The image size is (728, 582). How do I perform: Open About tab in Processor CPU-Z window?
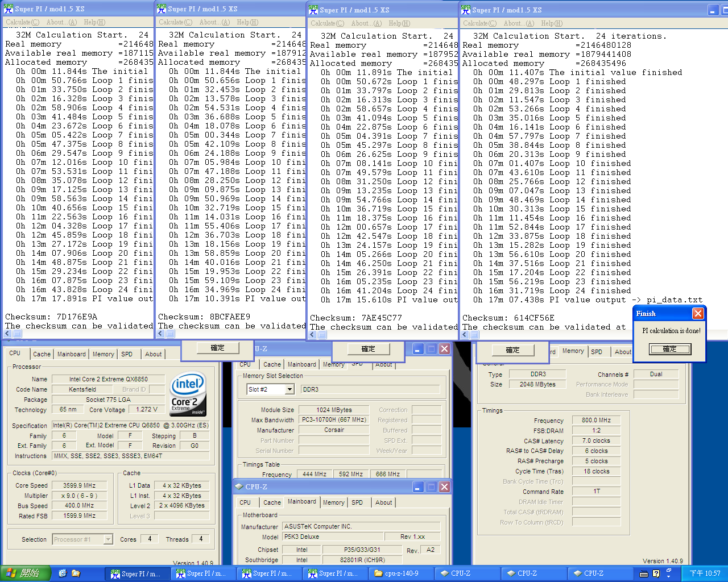click(153, 354)
